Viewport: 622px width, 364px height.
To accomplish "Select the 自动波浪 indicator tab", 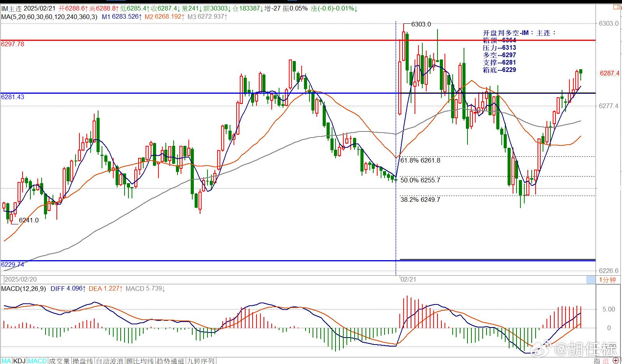I will coord(110,361).
